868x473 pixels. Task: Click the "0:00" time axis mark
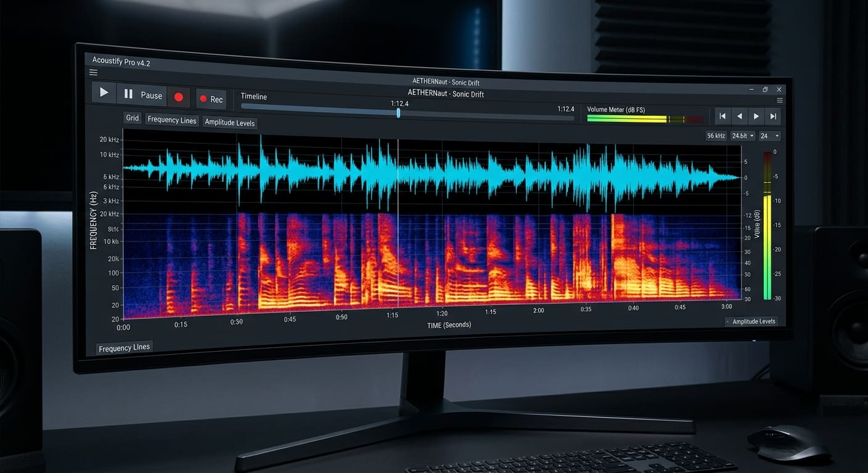pos(125,328)
